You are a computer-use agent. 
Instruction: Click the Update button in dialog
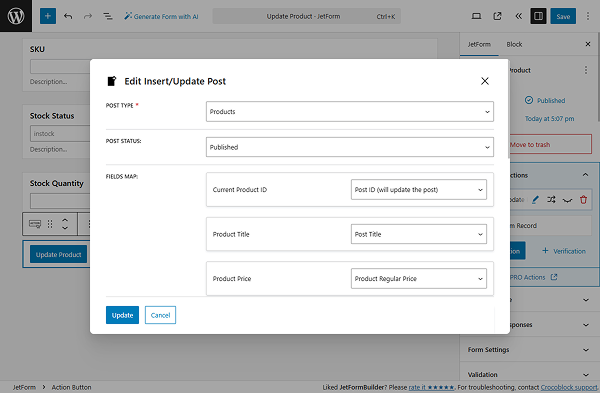(x=122, y=315)
